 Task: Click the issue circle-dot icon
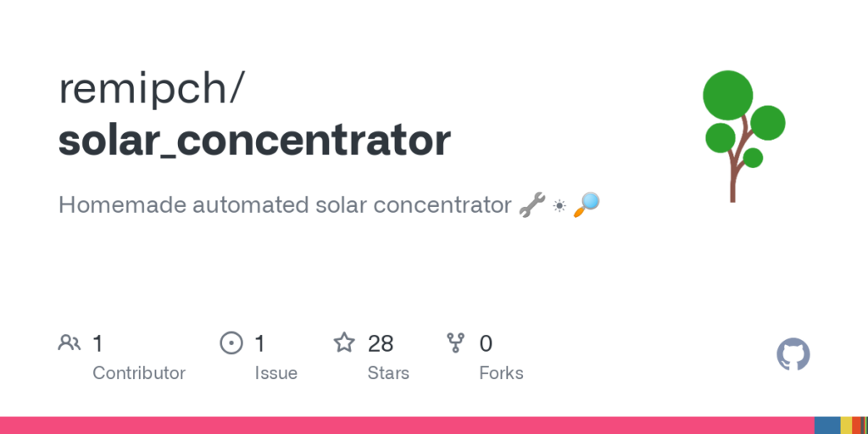231,343
